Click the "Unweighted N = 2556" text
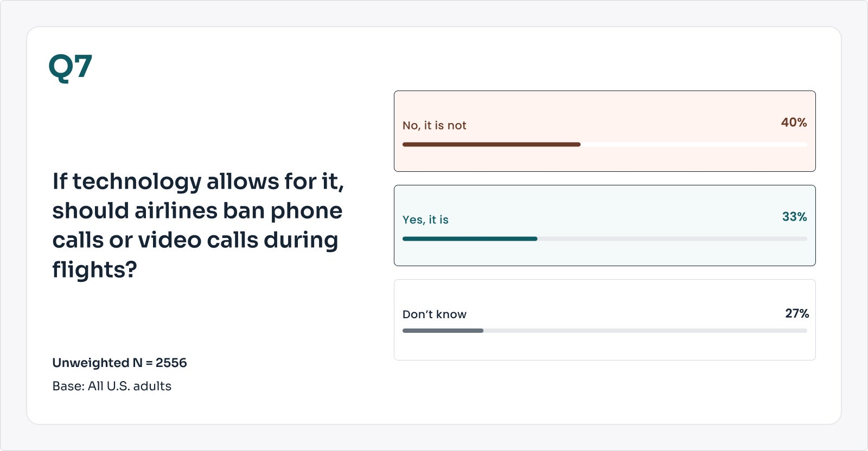The height and width of the screenshot is (451, 868). pos(119,363)
